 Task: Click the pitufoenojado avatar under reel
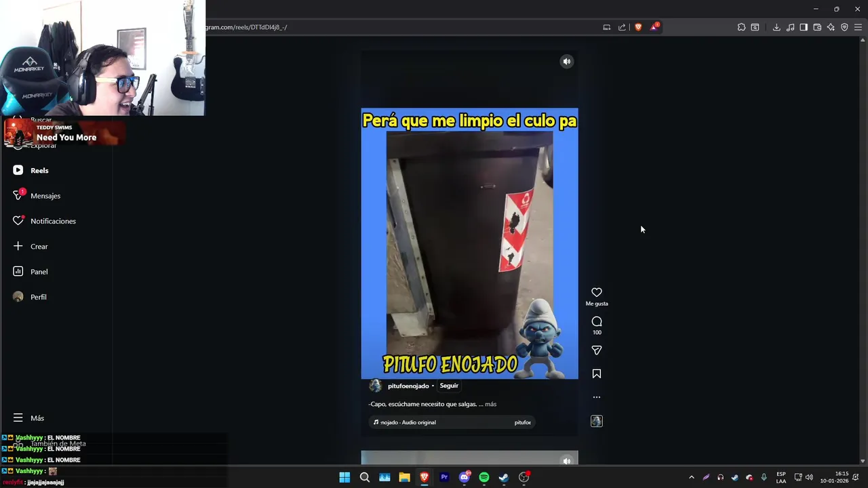tap(375, 386)
